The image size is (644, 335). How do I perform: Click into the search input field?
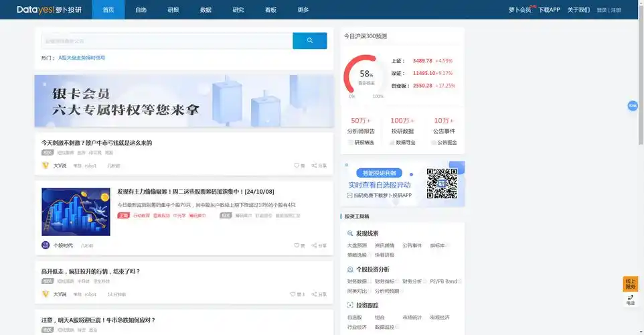[167, 41]
